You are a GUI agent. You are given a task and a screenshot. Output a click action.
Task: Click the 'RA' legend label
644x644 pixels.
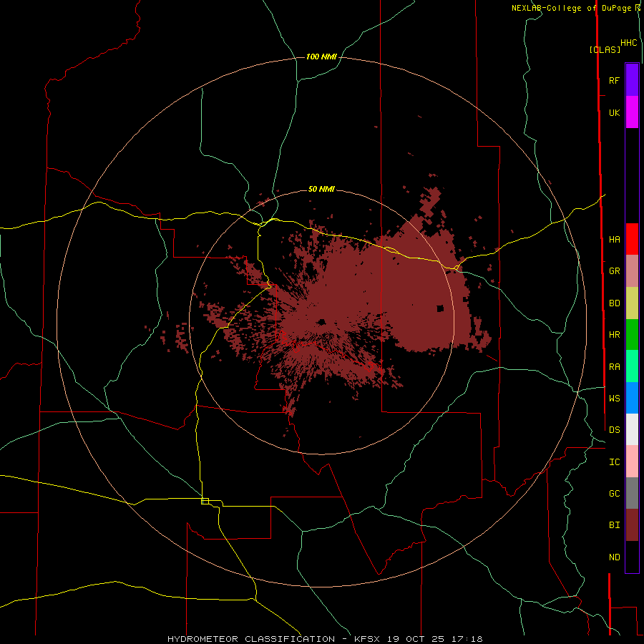(614, 367)
